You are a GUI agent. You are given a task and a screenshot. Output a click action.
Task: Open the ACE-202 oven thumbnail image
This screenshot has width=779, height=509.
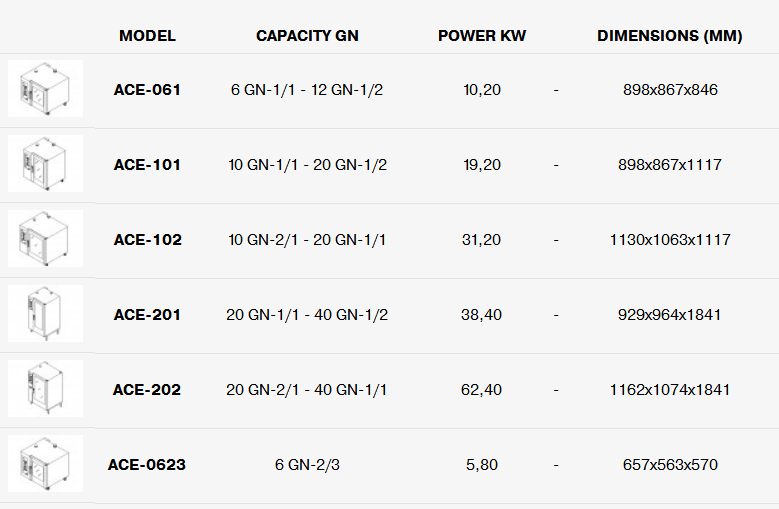(45, 388)
